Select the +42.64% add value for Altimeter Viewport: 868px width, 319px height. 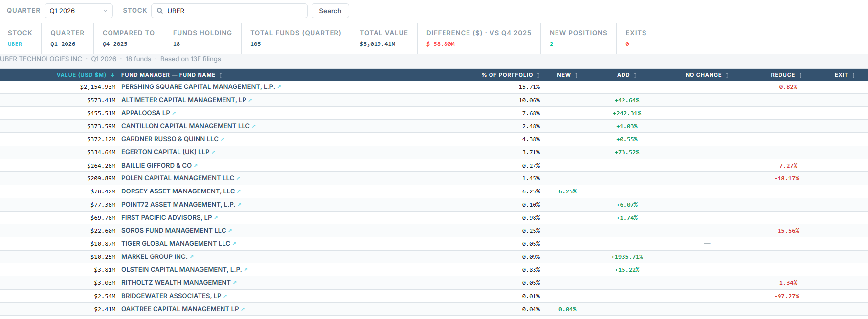(x=627, y=100)
